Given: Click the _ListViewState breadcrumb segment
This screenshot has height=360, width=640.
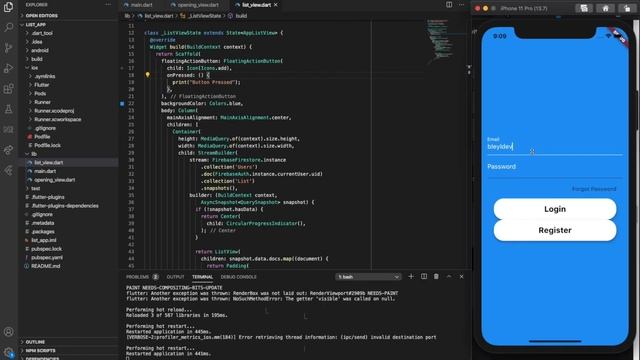Looking at the screenshot, I should coord(204,16).
